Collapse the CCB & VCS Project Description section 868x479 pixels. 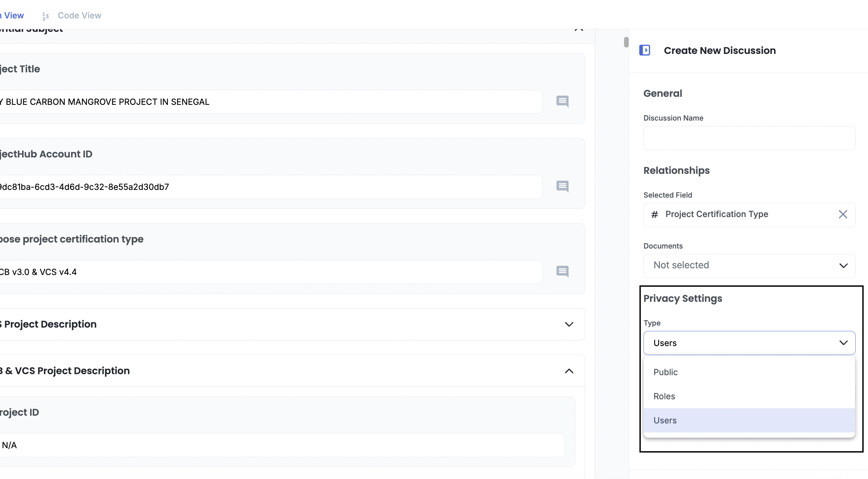coord(569,371)
